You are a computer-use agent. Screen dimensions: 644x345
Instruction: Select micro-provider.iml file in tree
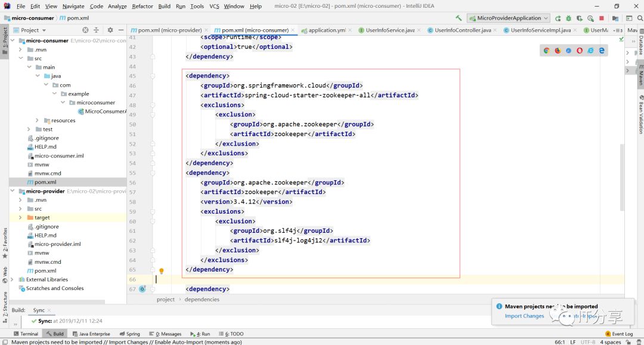pyautogui.click(x=57, y=244)
